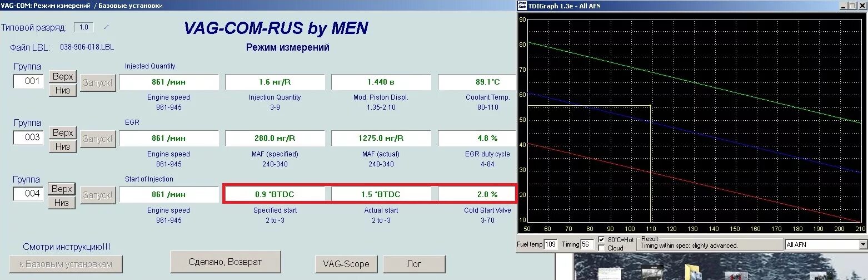This screenshot has height=280, width=868.
Task: Click the 'Coolant Temp.' label
Action: coord(487,97)
